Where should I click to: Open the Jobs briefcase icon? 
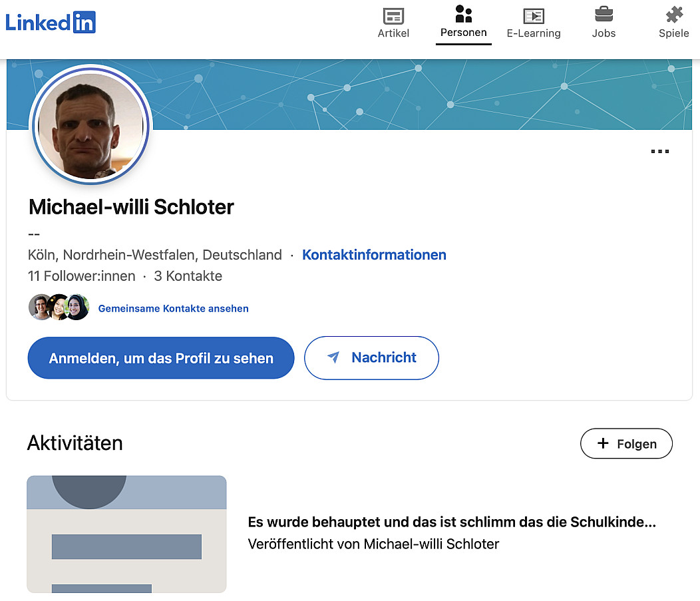click(x=604, y=15)
